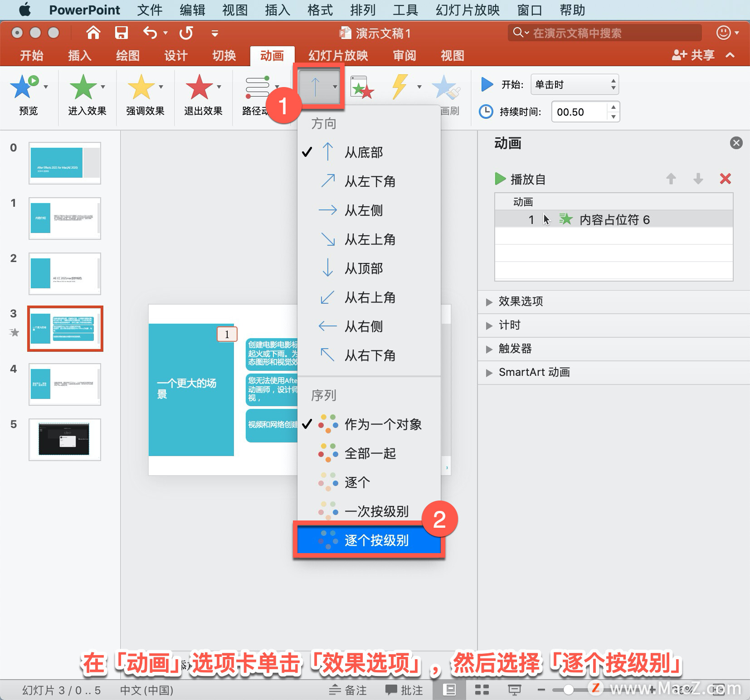Switch to the 切换 ribbon tab
750x700 pixels.
(x=224, y=56)
